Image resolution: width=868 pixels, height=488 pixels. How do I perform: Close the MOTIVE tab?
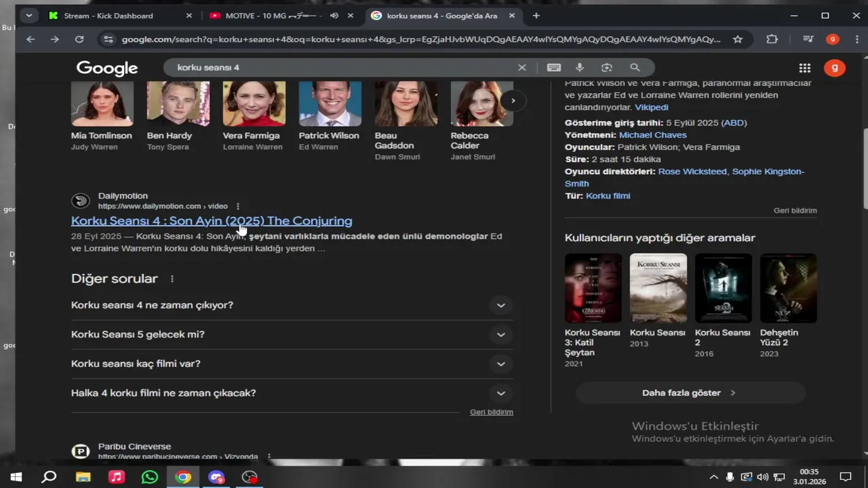[351, 16]
